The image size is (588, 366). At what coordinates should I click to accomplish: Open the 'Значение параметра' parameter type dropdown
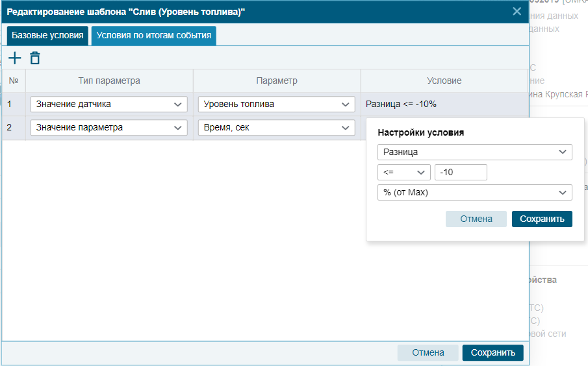coord(109,127)
